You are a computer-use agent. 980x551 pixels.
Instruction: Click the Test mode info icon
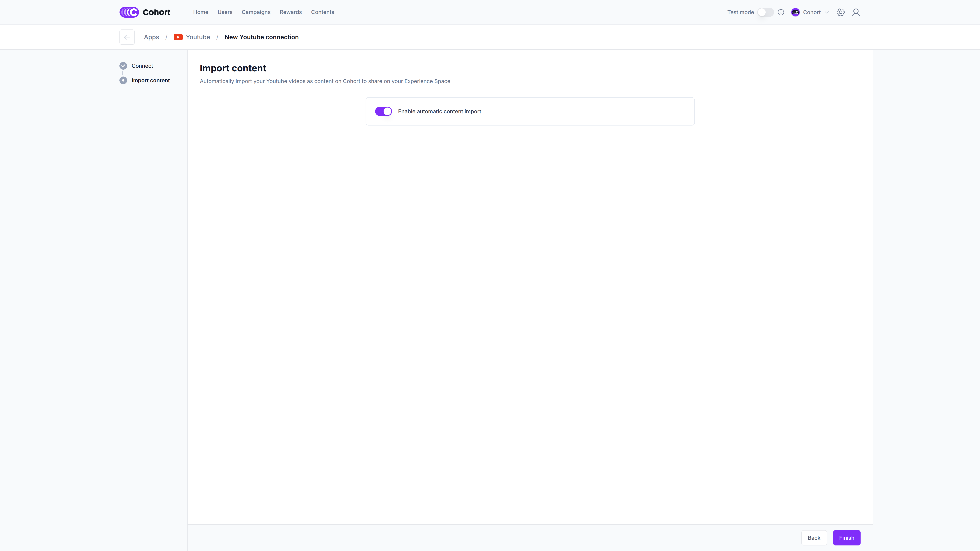pyautogui.click(x=781, y=12)
